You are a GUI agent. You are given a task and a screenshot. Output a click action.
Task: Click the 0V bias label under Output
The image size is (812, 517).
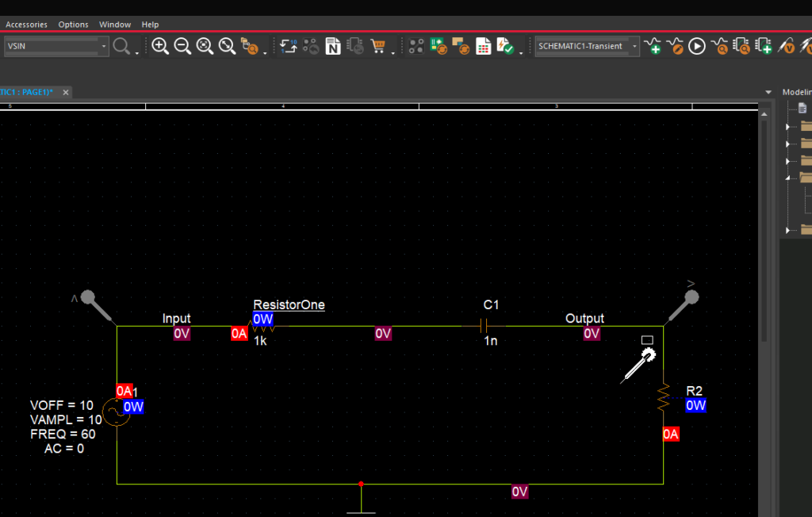[592, 333]
